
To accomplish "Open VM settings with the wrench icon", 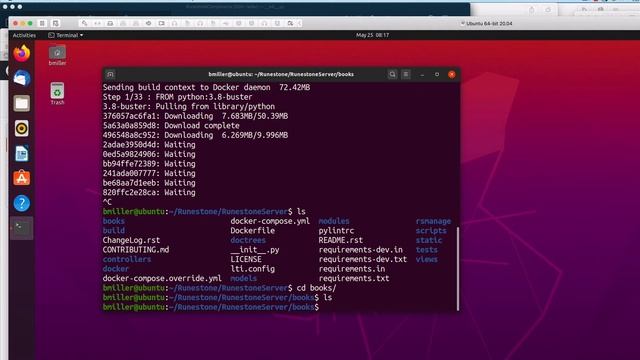I will pyautogui.click(x=84, y=23).
